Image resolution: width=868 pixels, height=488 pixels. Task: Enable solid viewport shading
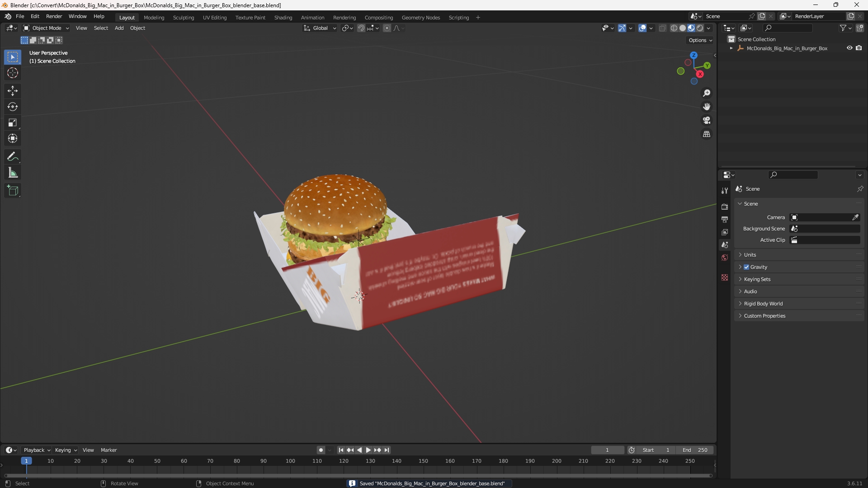point(683,28)
